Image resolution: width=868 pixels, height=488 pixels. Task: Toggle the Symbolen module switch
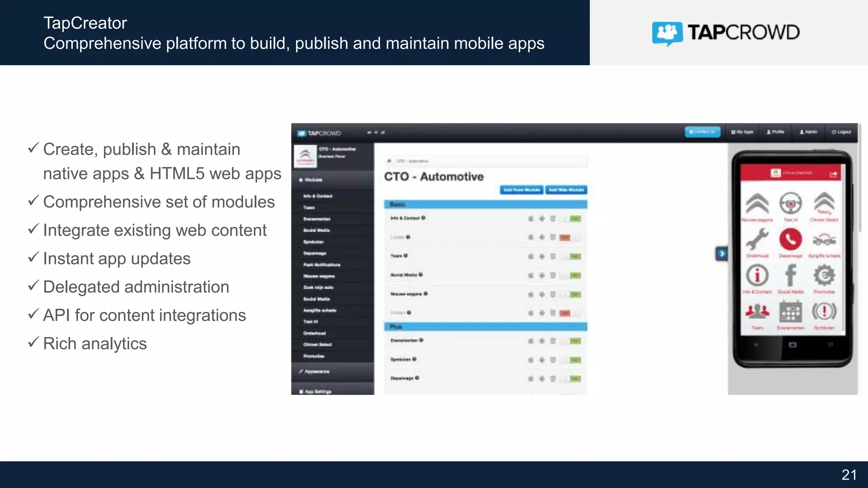570,360
